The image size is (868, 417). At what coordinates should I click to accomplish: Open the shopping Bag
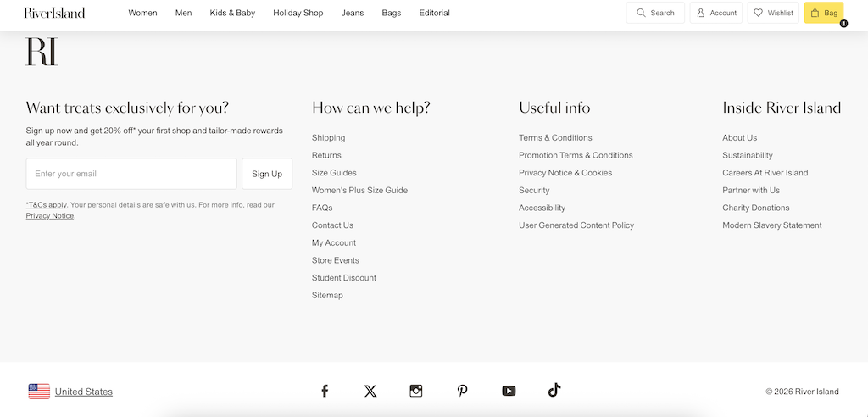click(824, 13)
